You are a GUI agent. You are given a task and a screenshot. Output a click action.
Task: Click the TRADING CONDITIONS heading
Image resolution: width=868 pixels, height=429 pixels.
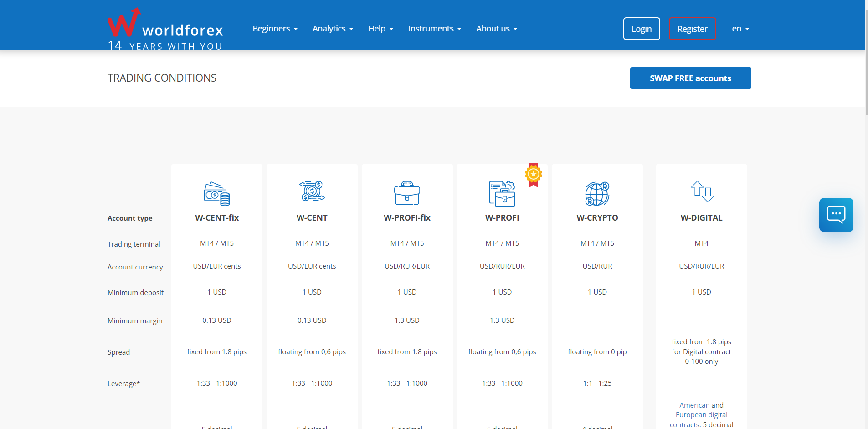[162, 78]
